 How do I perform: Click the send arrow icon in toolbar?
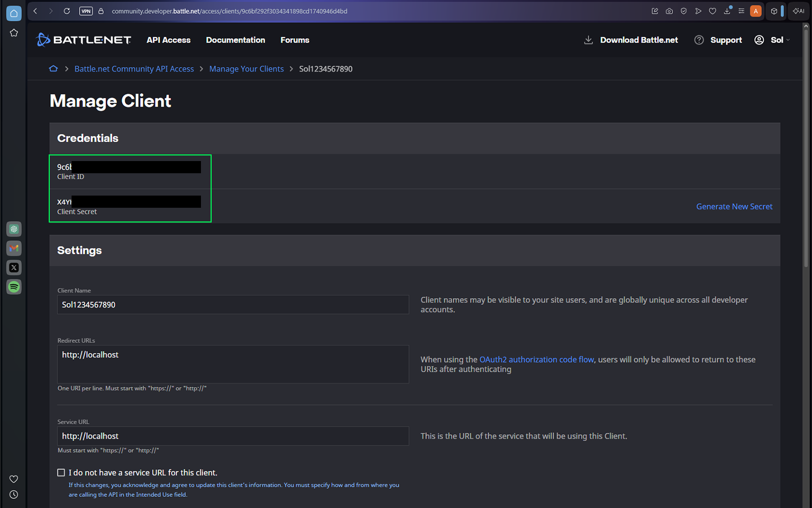(698, 11)
